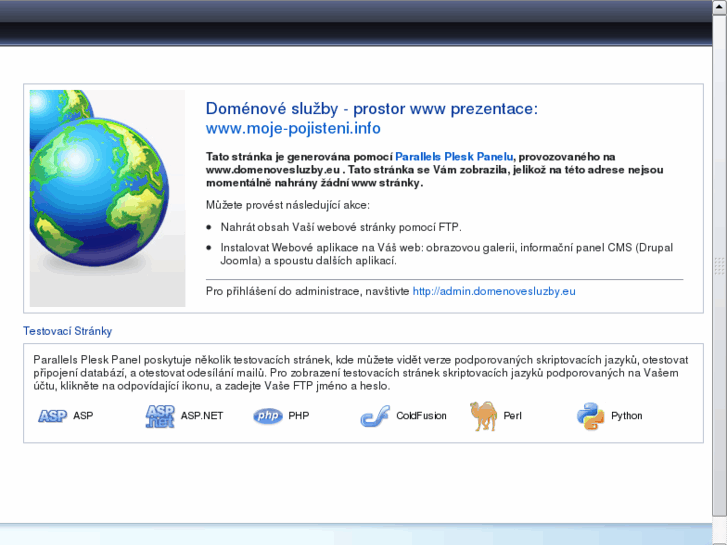Open the admin.domenovesluzby.eu link
The height and width of the screenshot is (545, 727).
494,291
